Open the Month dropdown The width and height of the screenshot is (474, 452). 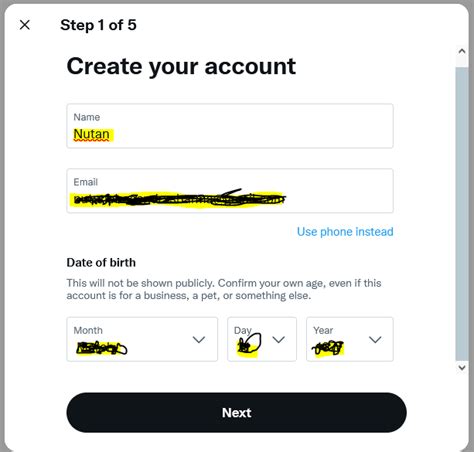(x=142, y=339)
